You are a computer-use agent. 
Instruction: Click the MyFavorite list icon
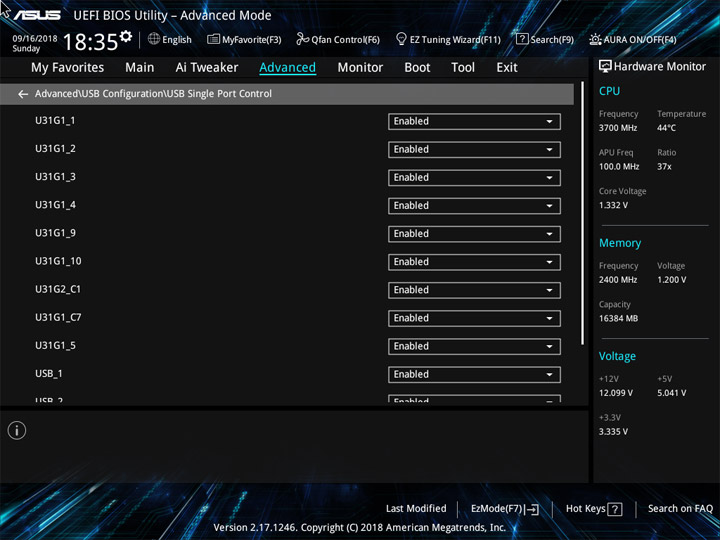tap(214, 39)
